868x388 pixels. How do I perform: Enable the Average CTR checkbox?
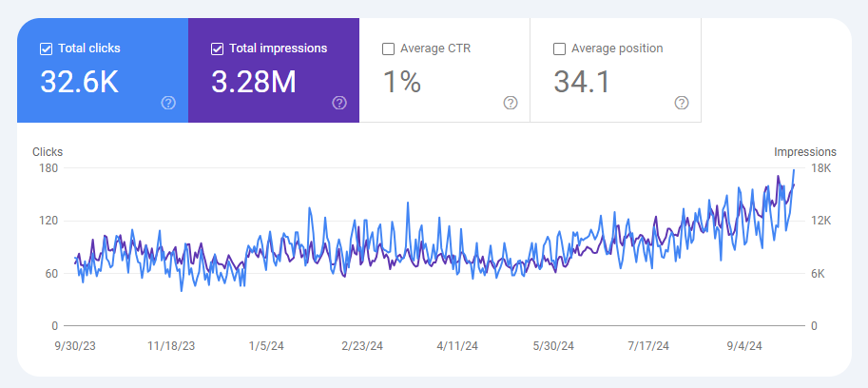388,48
